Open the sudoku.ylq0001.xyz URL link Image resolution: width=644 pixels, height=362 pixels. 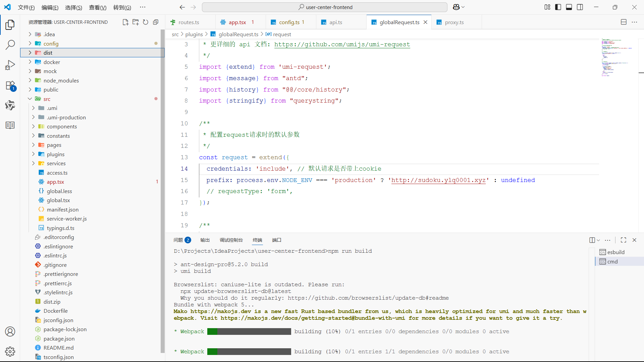438,180
